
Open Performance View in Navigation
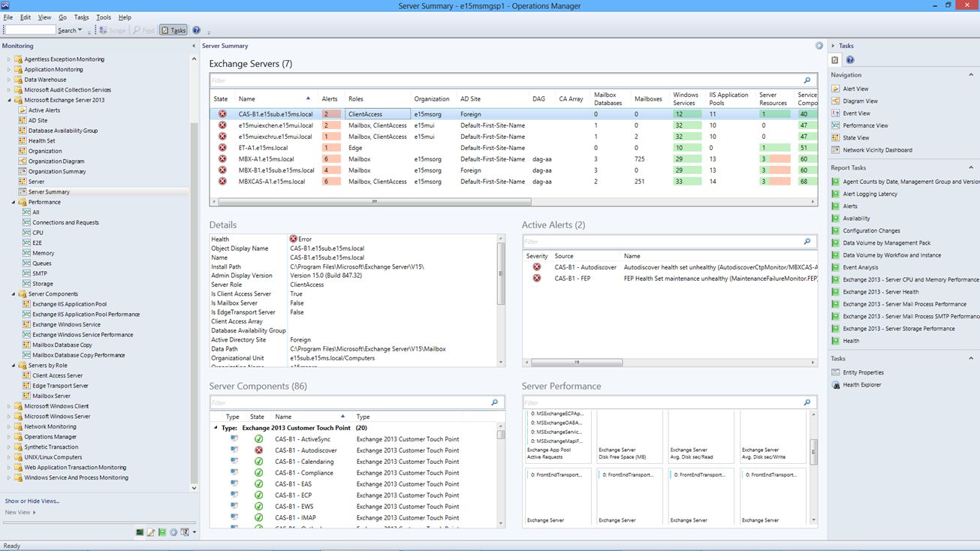[x=865, y=125]
